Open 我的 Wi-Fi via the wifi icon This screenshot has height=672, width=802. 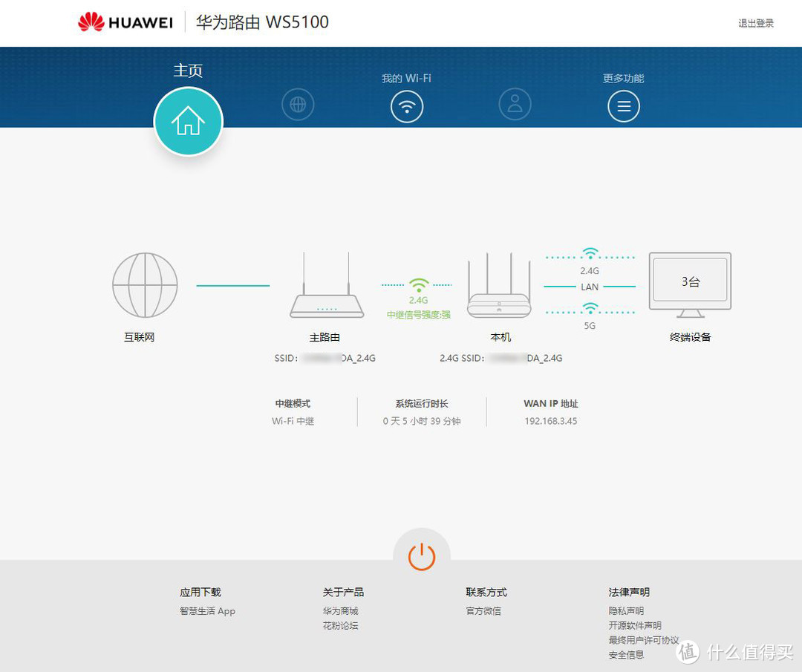pos(406,106)
